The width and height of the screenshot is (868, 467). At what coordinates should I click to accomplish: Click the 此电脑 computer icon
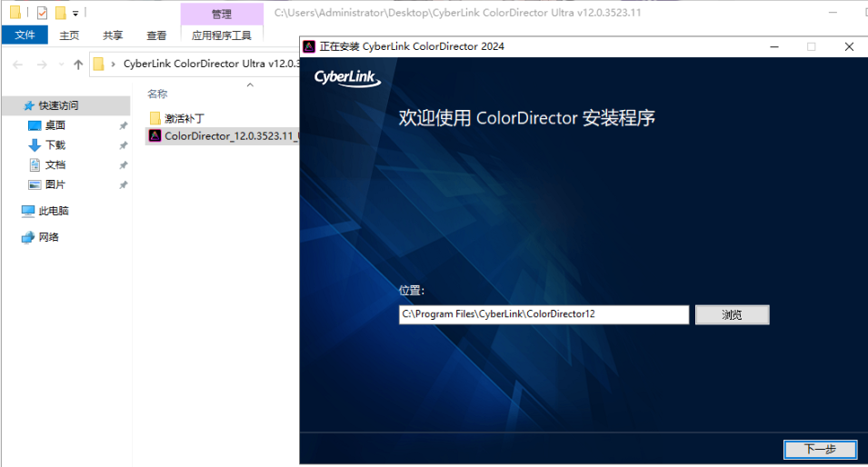[27, 211]
